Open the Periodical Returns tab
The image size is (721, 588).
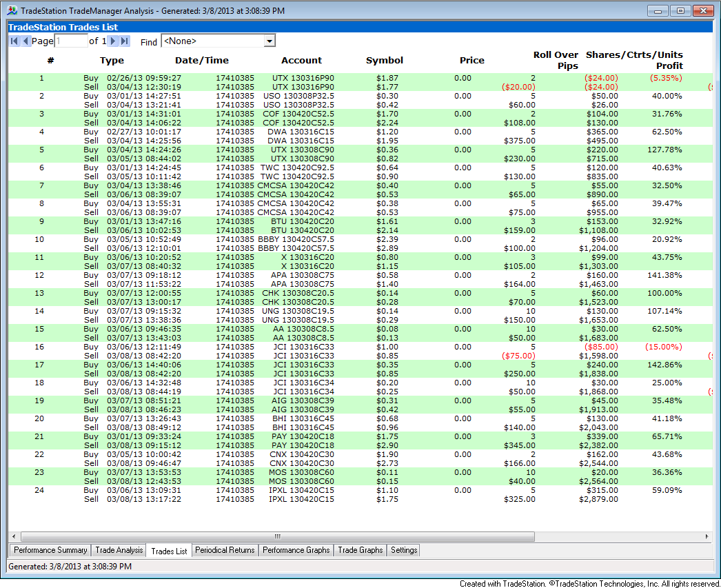pyautogui.click(x=225, y=550)
